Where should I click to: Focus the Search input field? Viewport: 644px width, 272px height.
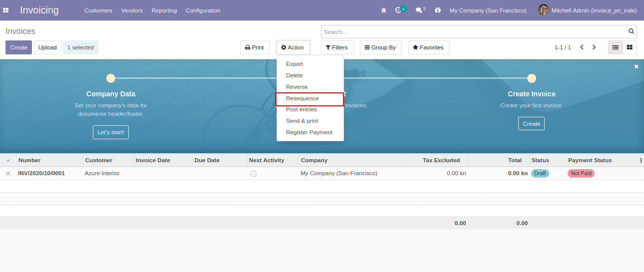coord(475,32)
